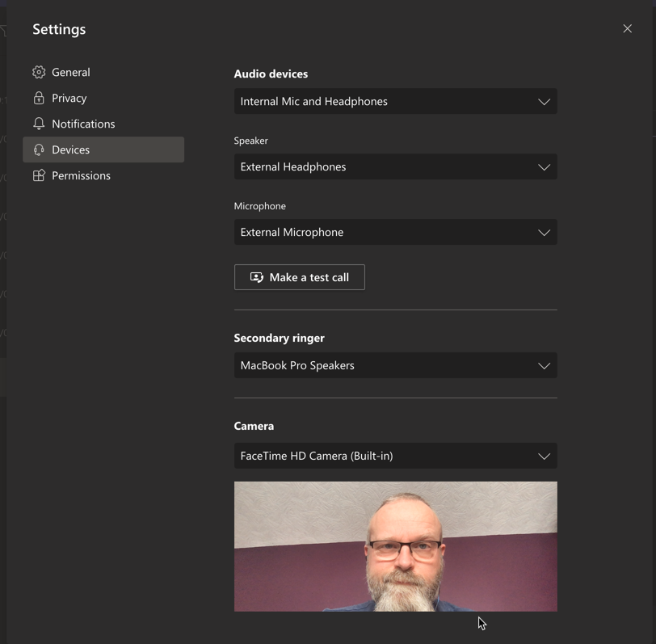
Task: Select the Privacy lock icon
Action: [38, 98]
